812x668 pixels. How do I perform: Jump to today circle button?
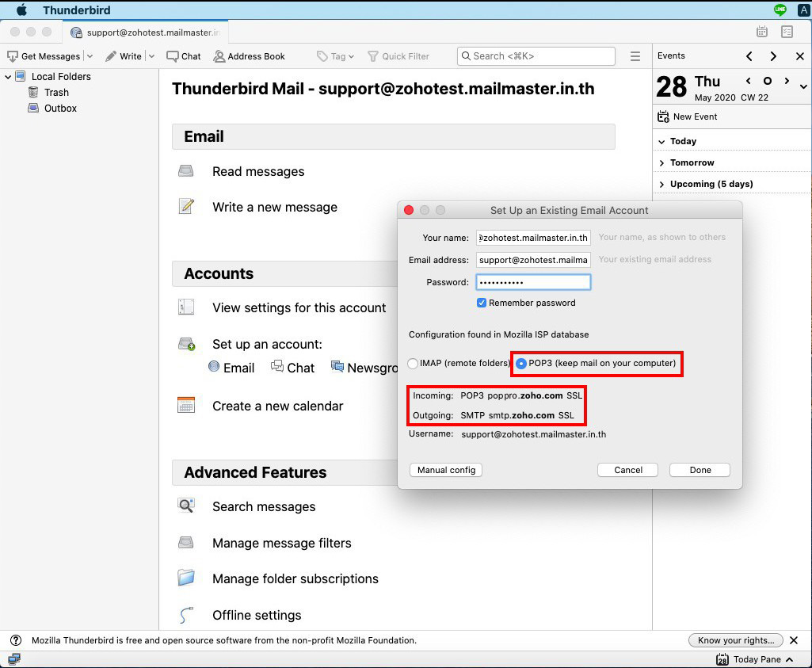click(x=768, y=81)
